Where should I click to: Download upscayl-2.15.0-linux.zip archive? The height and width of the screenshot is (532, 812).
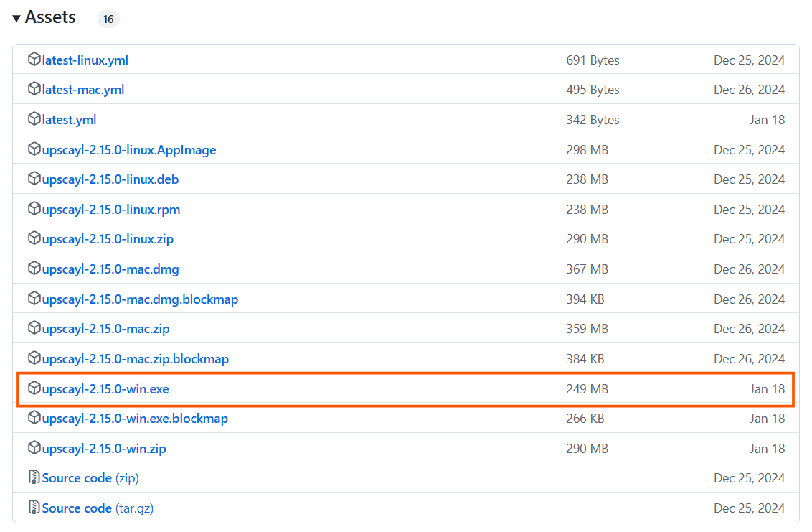[108, 239]
